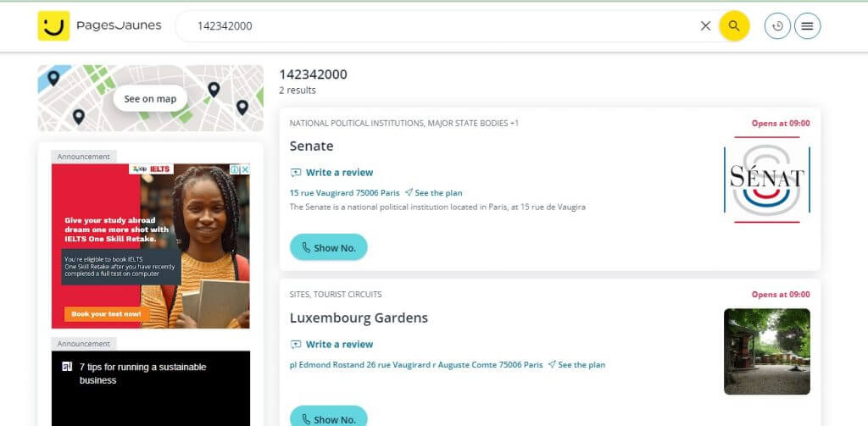Write a review for Senate
The width and height of the screenshot is (868, 426).
(338, 173)
